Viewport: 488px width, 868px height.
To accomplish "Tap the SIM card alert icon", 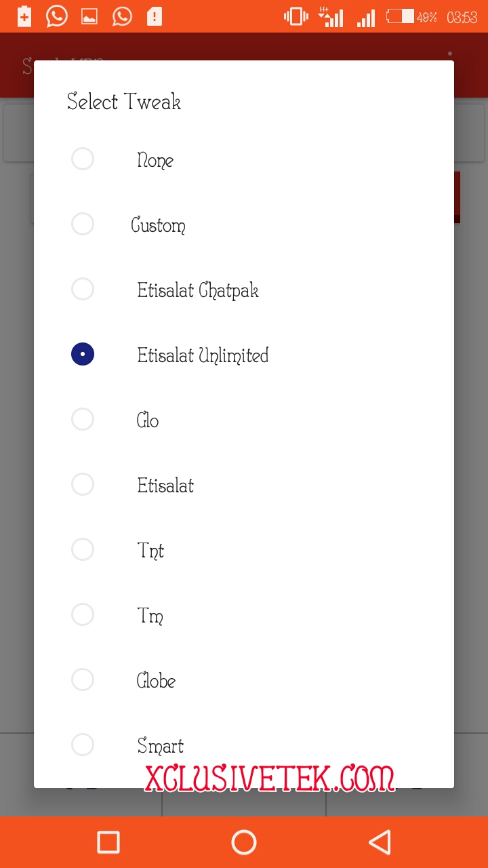I will 155,17.
